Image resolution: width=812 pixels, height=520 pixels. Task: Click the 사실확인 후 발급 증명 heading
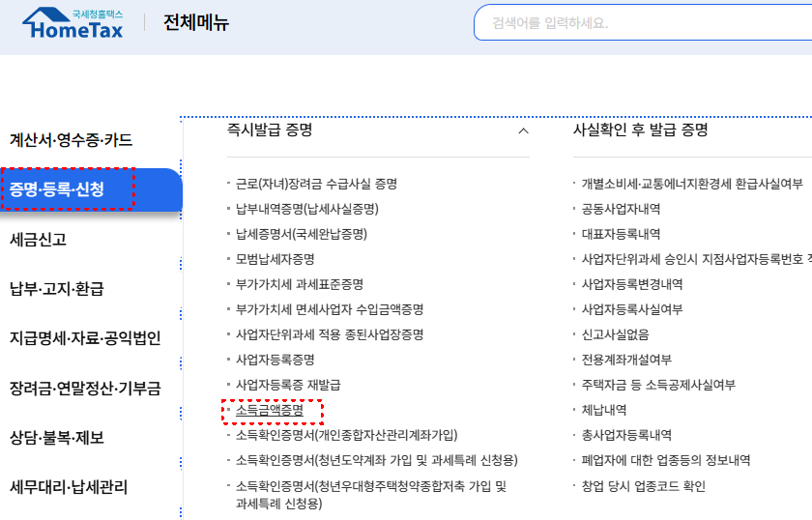640,130
